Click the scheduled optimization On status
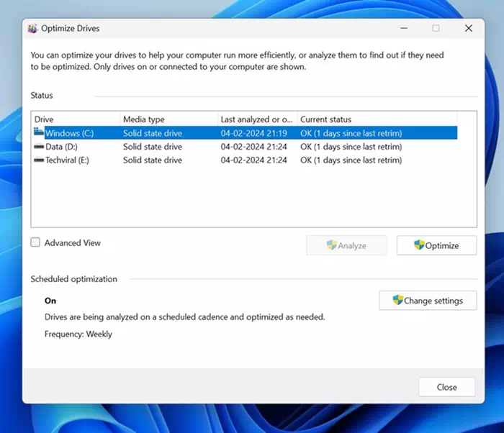The image size is (504, 433). coord(50,301)
